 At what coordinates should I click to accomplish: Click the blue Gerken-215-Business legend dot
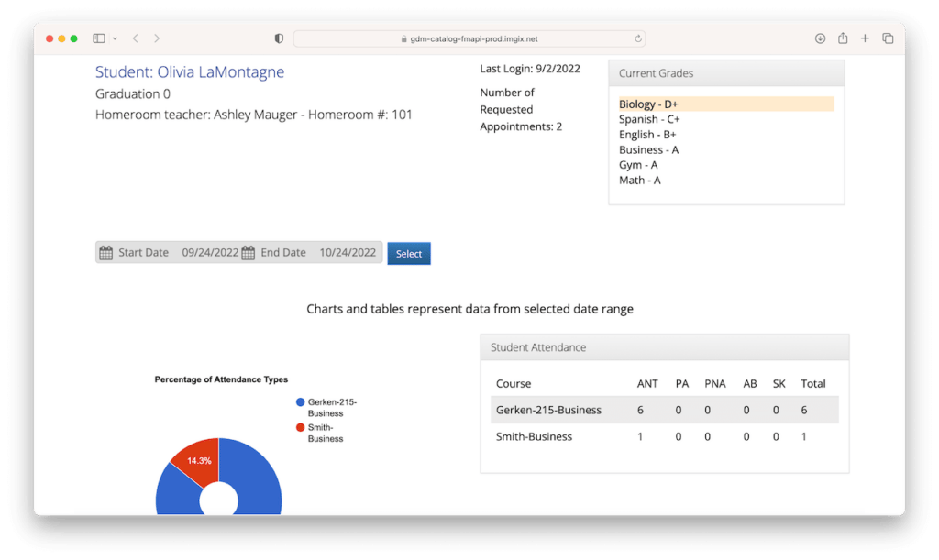pos(301,402)
